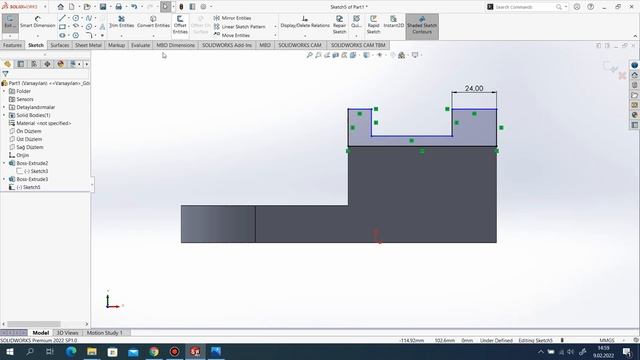Click the Print icon

(118, 7)
